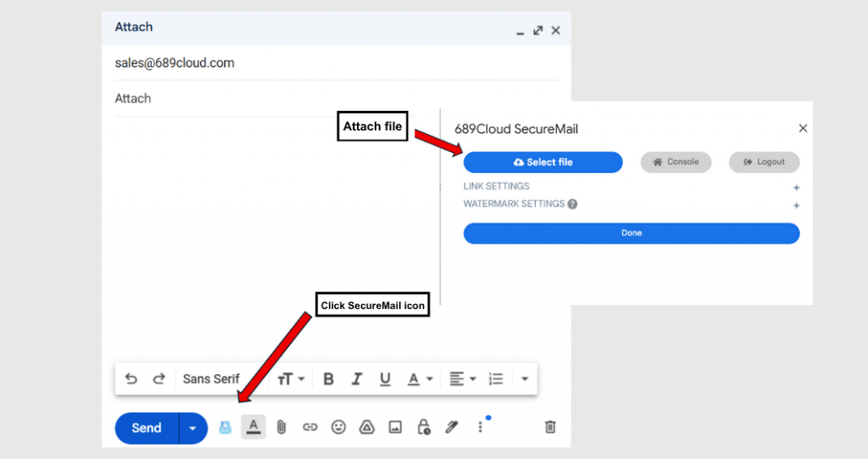The image size is (868, 459).
Task: Open the emoji picker
Action: click(x=338, y=427)
